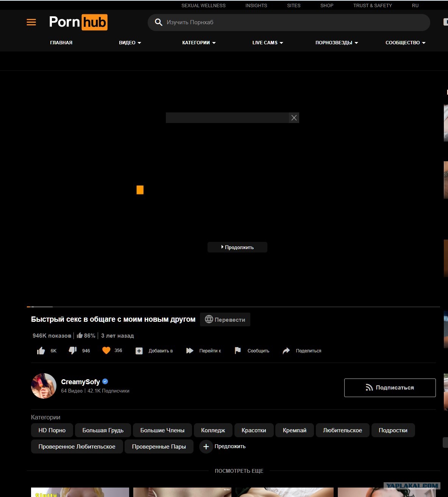Click the 86% rating text
Screen dimensions: 448x497
(x=90, y=336)
